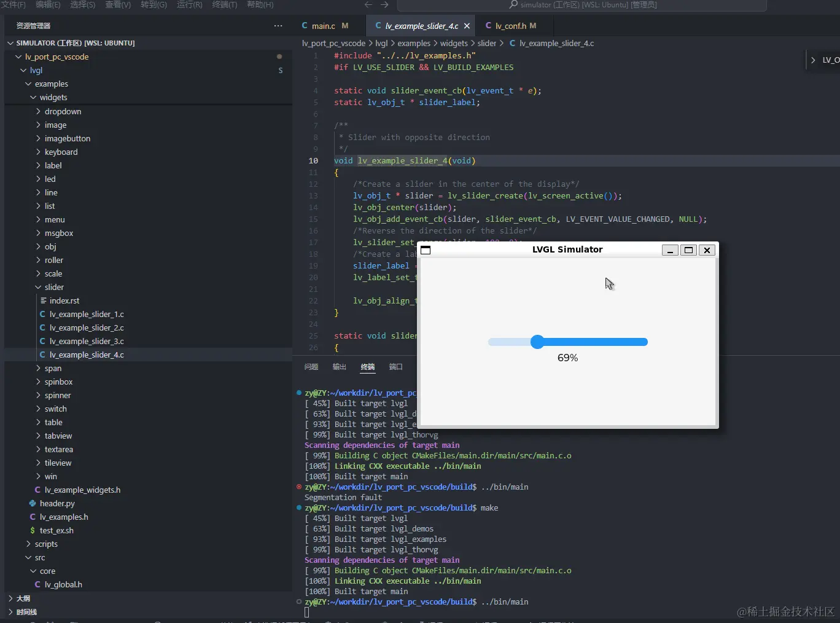Collapse the core folder
This screenshot has width=840, height=623.
(x=33, y=571)
